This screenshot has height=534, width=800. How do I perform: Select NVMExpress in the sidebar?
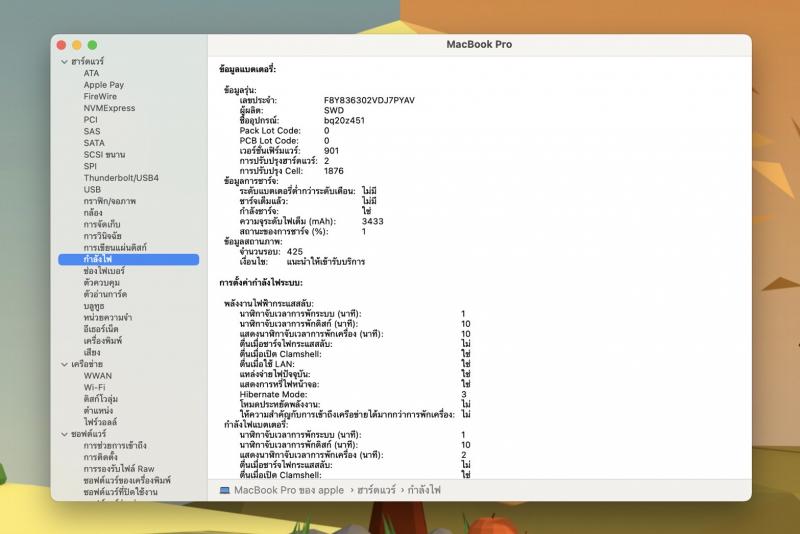(x=109, y=108)
